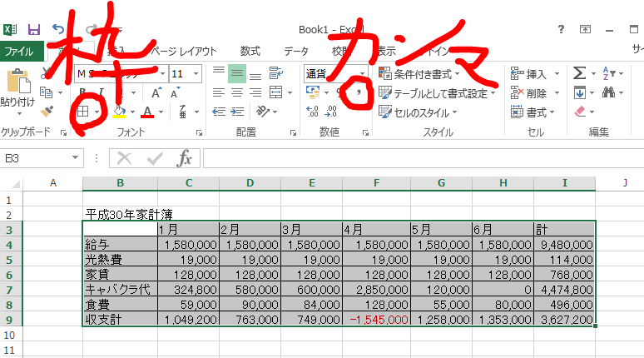Image resolution: width=644 pixels, height=358 pixels.
Task: Click the Undo arrow icon
Action: (x=59, y=30)
